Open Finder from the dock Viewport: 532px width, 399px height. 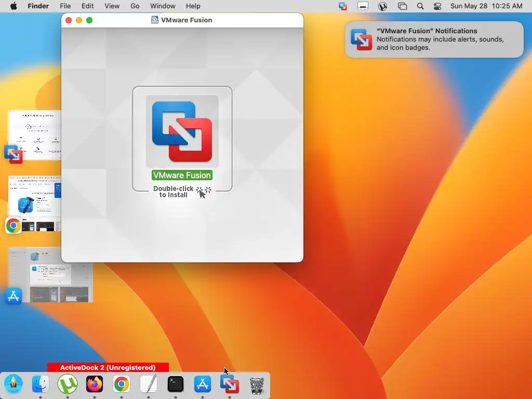pyautogui.click(x=41, y=384)
